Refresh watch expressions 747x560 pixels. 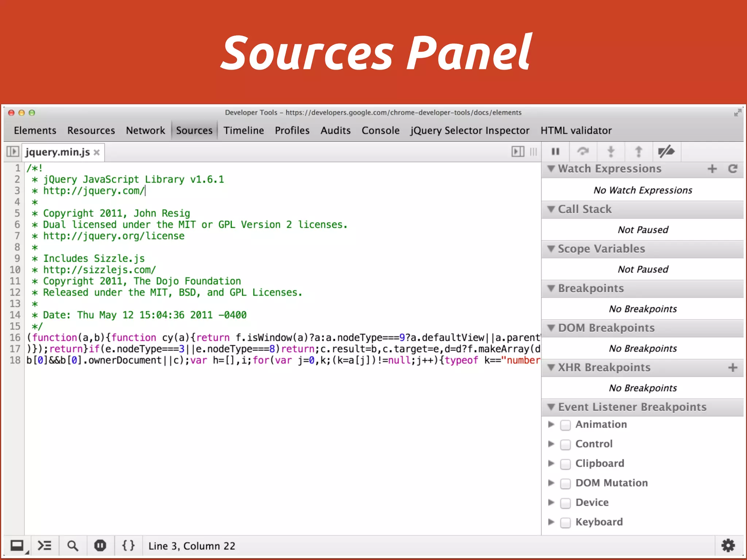[x=733, y=169]
